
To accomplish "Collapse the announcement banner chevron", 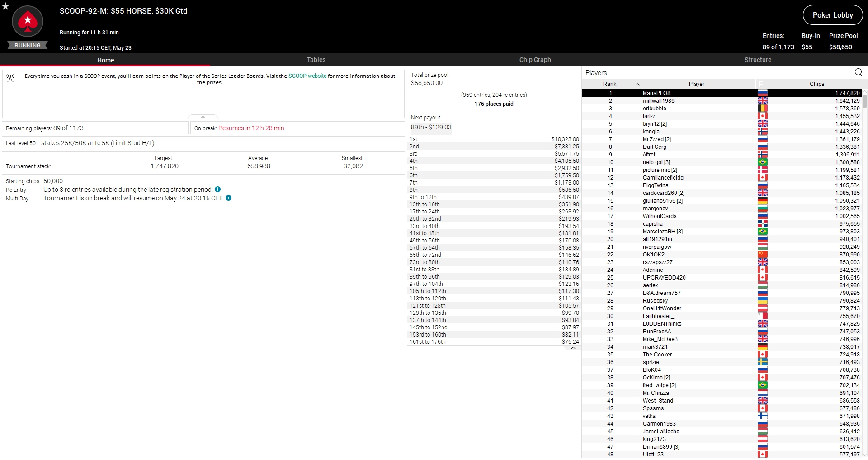I will coord(203,117).
